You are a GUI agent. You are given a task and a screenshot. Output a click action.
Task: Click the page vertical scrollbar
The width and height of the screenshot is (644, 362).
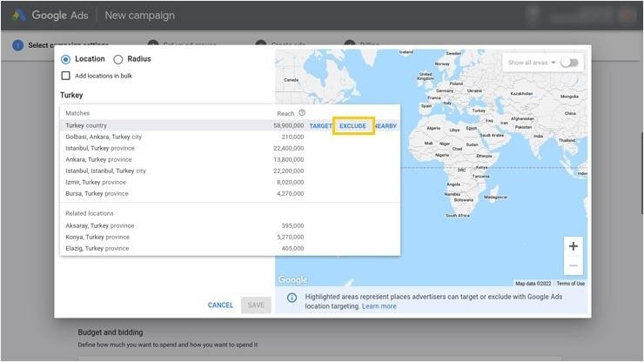pos(642,172)
